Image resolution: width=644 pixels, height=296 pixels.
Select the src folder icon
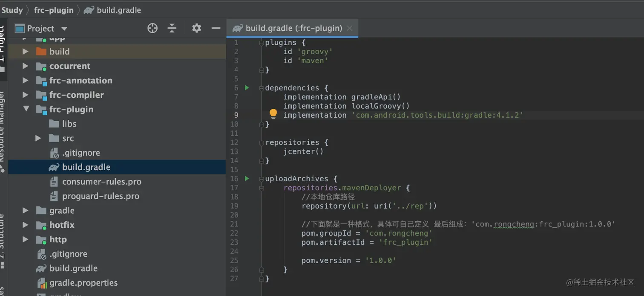pos(54,138)
